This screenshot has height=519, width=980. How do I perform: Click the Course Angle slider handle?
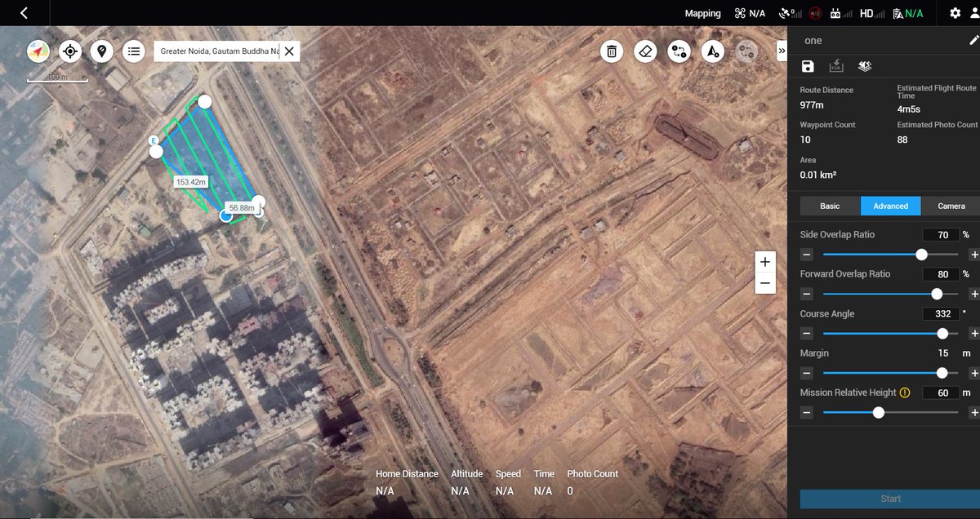click(942, 334)
